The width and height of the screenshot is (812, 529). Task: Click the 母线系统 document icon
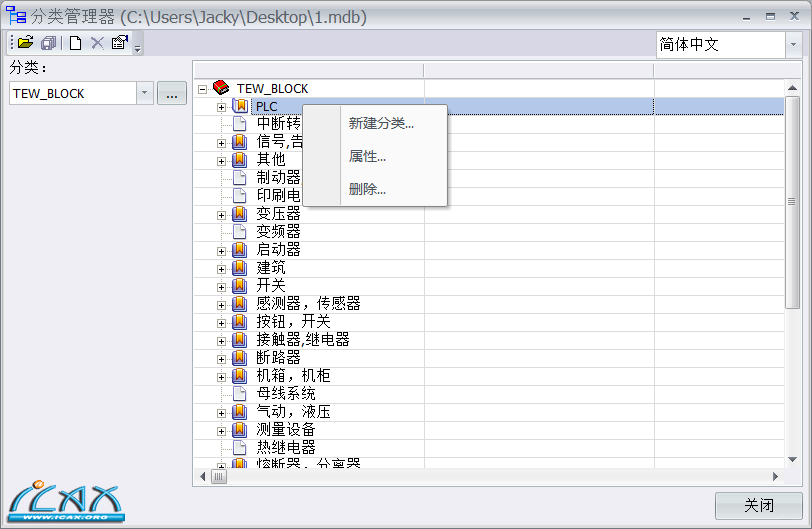click(x=239, y=393)
